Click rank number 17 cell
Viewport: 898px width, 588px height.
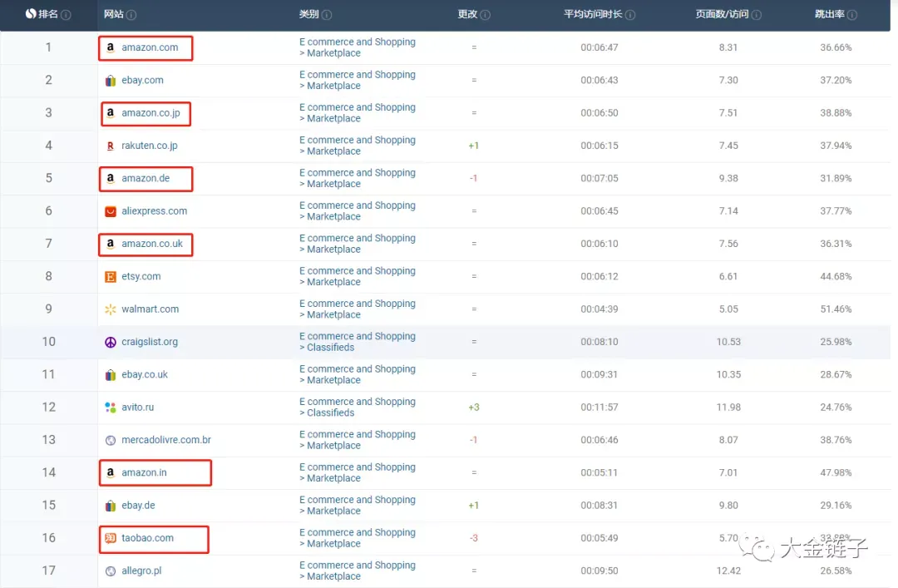point(49,571)
